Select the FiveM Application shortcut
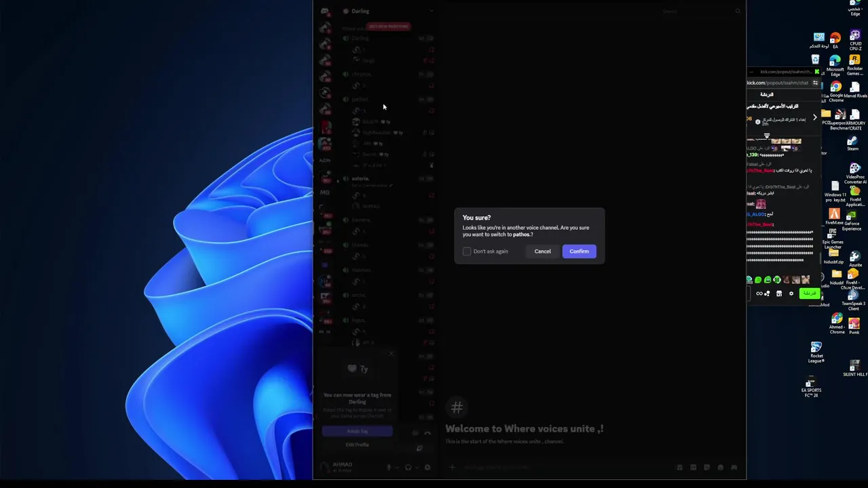Image resolution: width=868 pixels, height=488 pixels. pos(855,197)
